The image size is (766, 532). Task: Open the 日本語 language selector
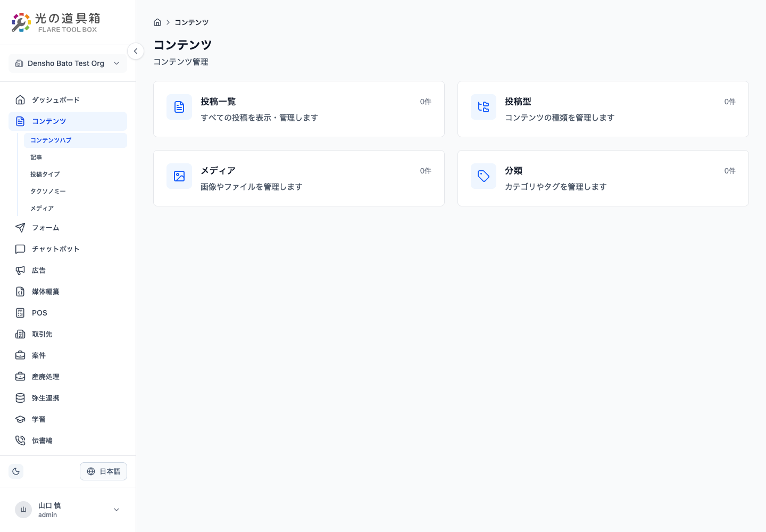click(x=103, y=471)
